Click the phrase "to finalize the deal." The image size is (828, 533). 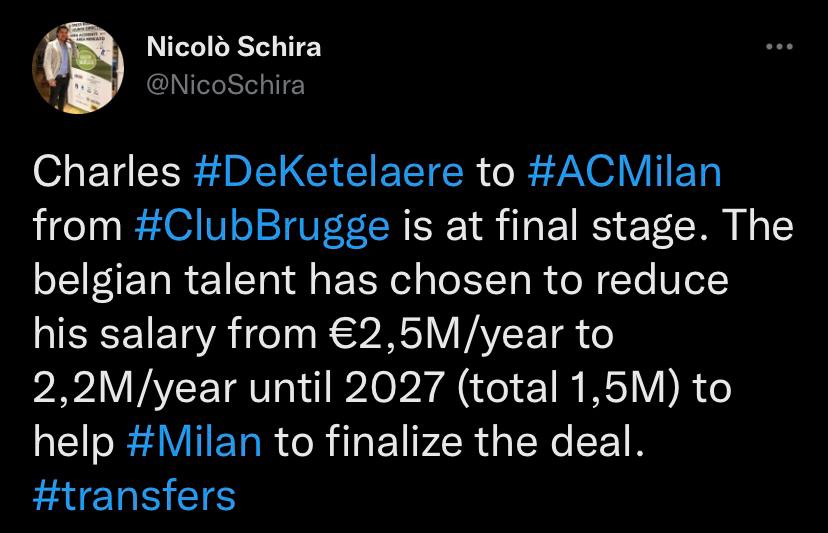[x=455, y=442]
